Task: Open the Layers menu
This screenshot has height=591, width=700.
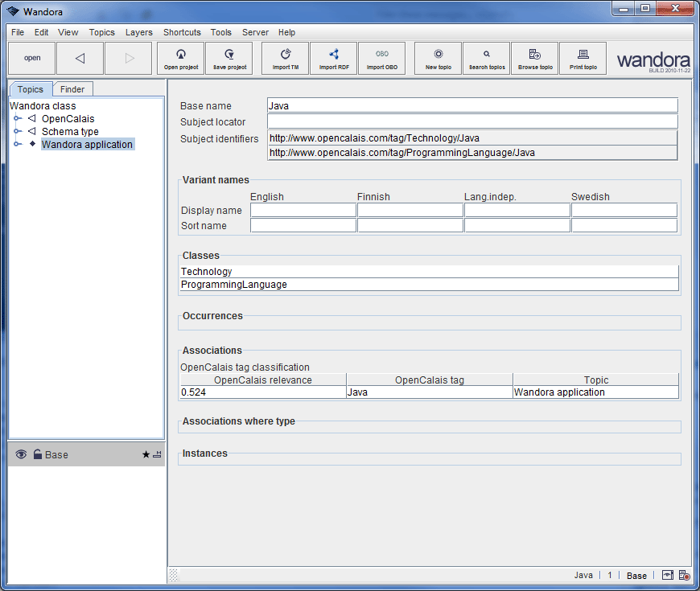Action: pyautogui.click(x=138, y=32)
